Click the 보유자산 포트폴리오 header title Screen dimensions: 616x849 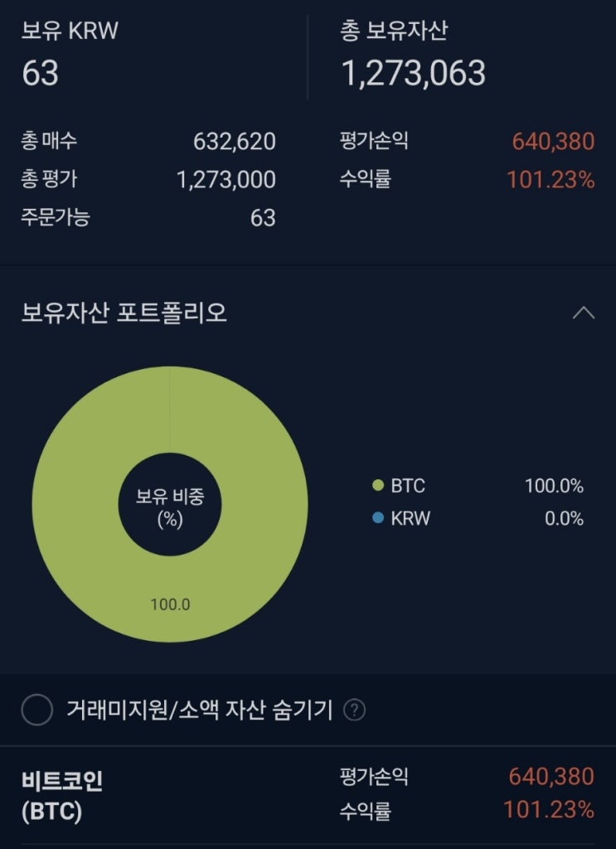pos(124,313)
